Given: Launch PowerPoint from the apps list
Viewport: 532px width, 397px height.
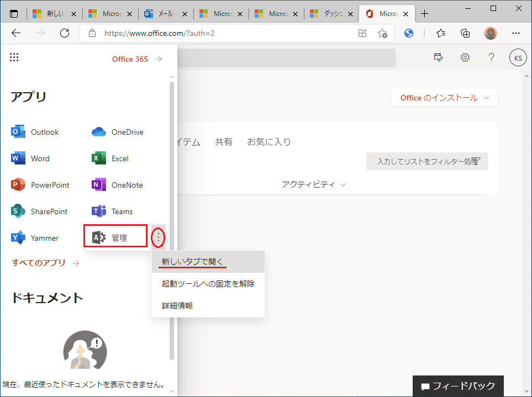Looking at the screenshot, I should [40, 185].
